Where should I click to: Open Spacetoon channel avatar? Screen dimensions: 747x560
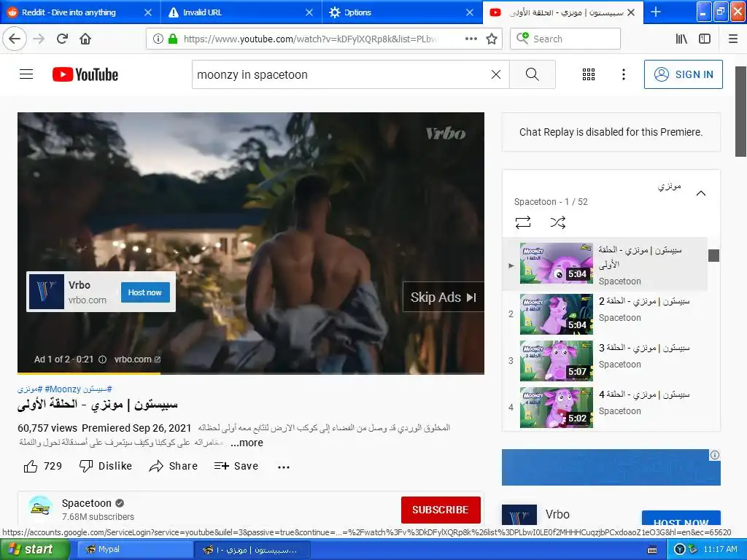[41, 508]
